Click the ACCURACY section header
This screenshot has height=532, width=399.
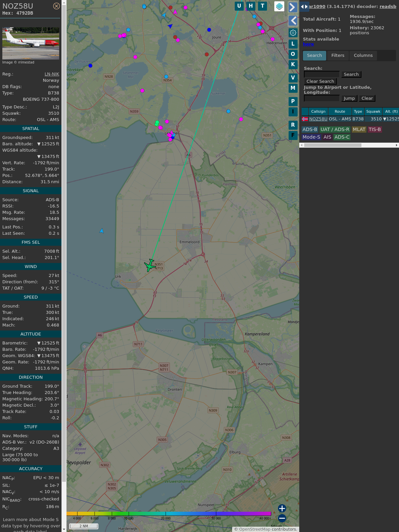coord(31,469)
